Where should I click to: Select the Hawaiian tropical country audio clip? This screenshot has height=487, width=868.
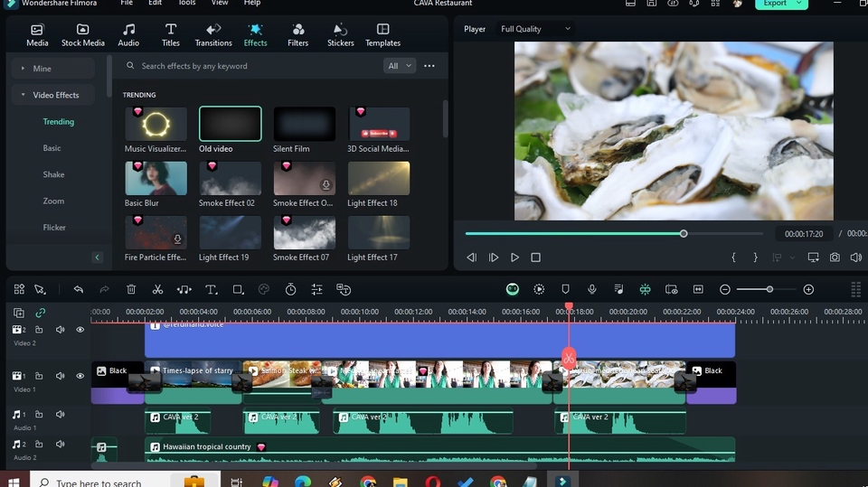point(439,449)
